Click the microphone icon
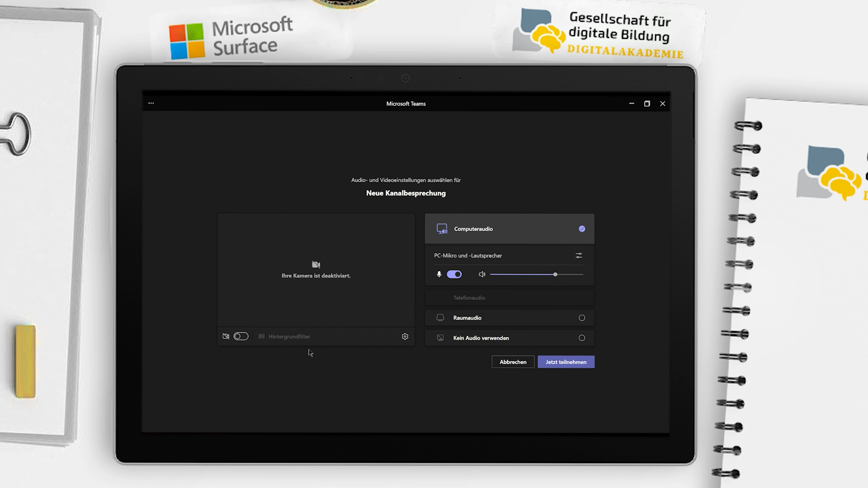 (x=439, y=274)
